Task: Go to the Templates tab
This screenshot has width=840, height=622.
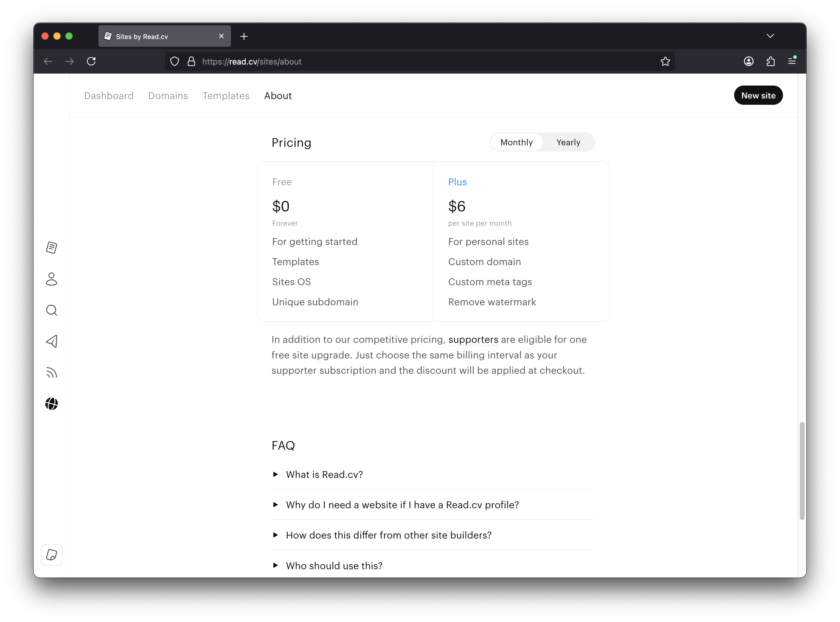Action: pyautogui.click(x=226, y=96)
